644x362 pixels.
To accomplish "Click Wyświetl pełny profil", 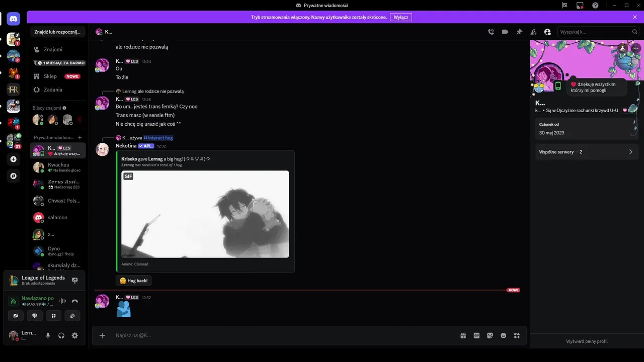I will pos(587,341).
